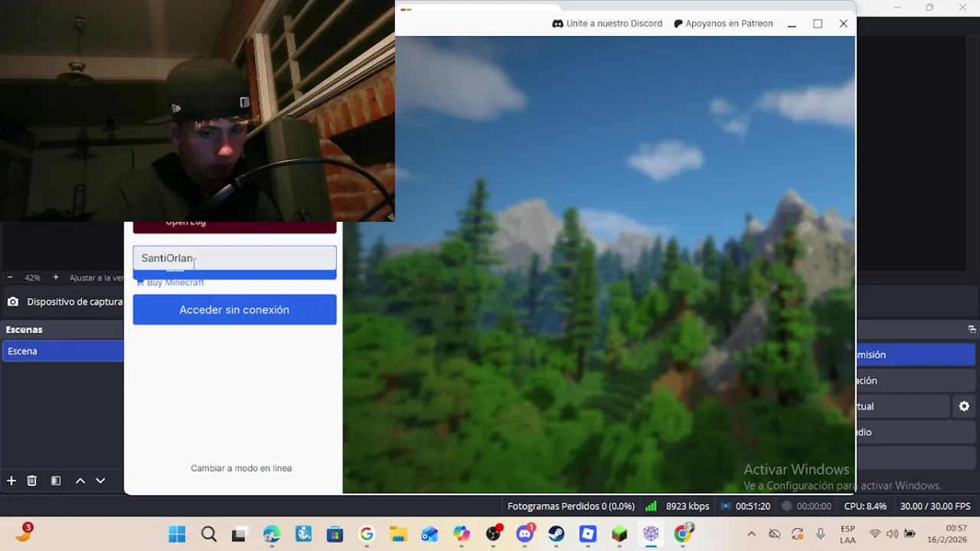This screenshot has width=980, height=551.
Task: Open File Explorer from the taskbar
Action: click(398, 534)
